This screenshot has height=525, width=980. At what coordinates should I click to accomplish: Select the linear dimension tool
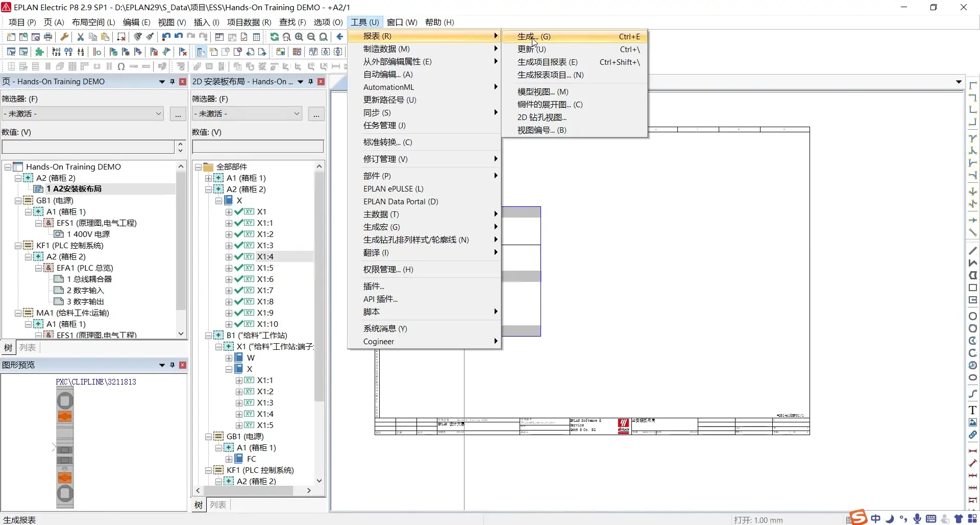coord(973,451)
